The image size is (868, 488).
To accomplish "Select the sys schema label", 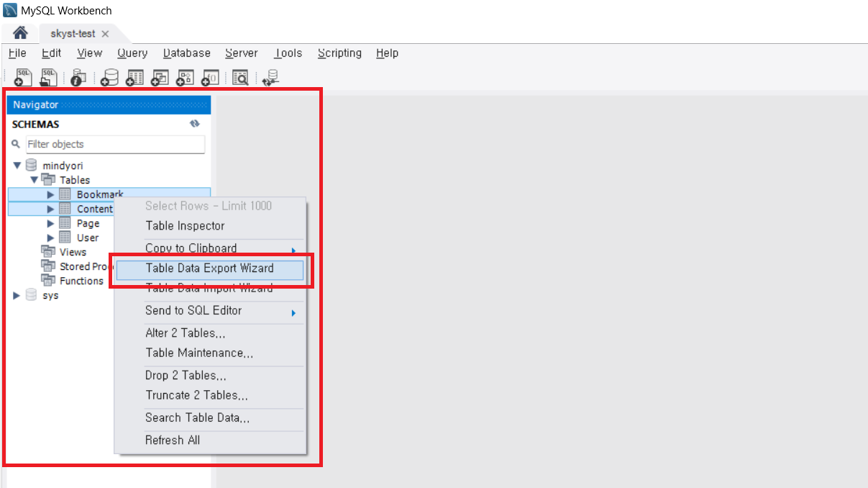I will tap(50, 295).
